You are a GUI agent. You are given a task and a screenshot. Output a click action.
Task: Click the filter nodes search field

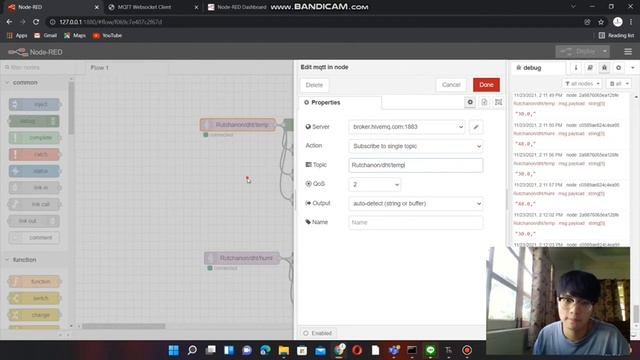[37, 67]
